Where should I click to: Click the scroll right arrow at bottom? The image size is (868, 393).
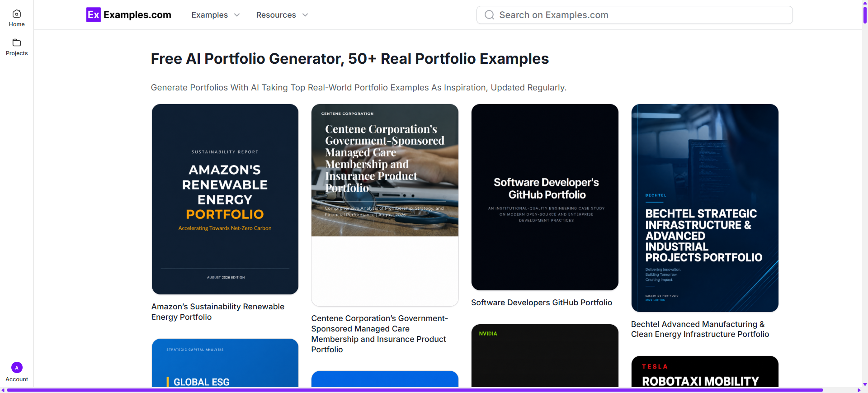pos(859,390)
